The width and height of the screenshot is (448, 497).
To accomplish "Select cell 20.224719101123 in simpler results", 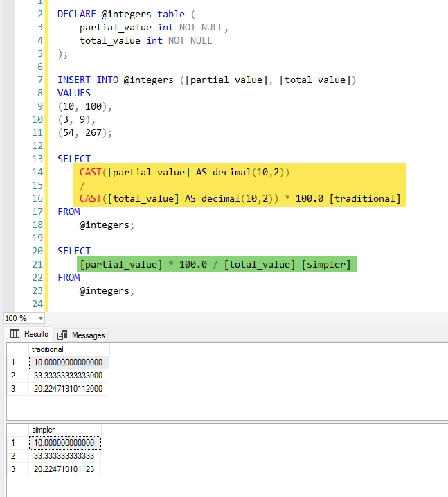I will (x=65, y=469).
